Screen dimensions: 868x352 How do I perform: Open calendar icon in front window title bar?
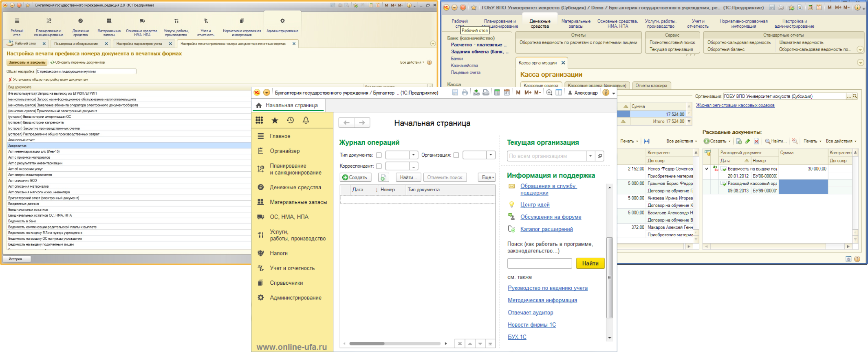click(x=507, y=93)
